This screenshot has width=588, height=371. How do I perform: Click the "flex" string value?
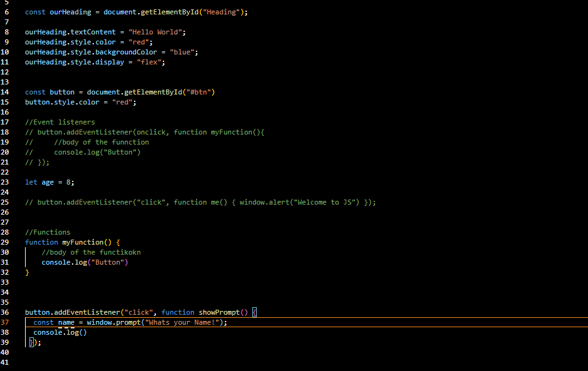point(149,62)
